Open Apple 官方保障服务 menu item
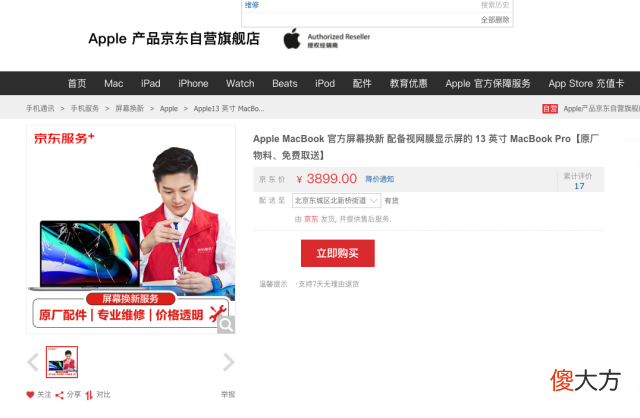The height and width of the screenshot is (418, 640). pyautogui.click(x=488, y=84)
